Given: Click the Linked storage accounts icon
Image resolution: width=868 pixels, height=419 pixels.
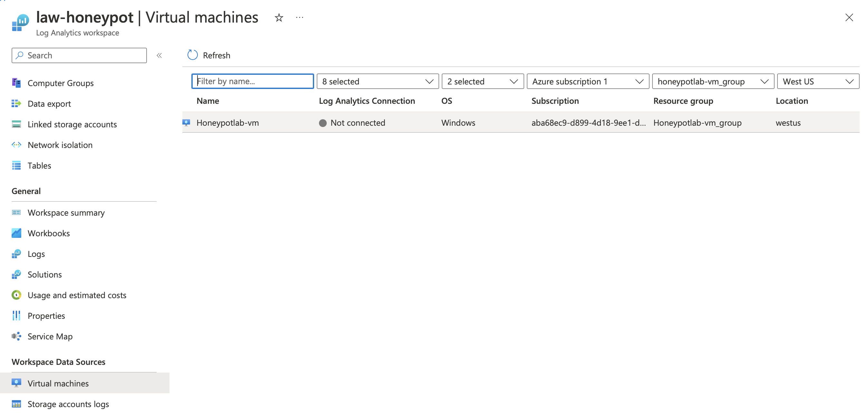Looking at the screenshot, I should point(16,124).
